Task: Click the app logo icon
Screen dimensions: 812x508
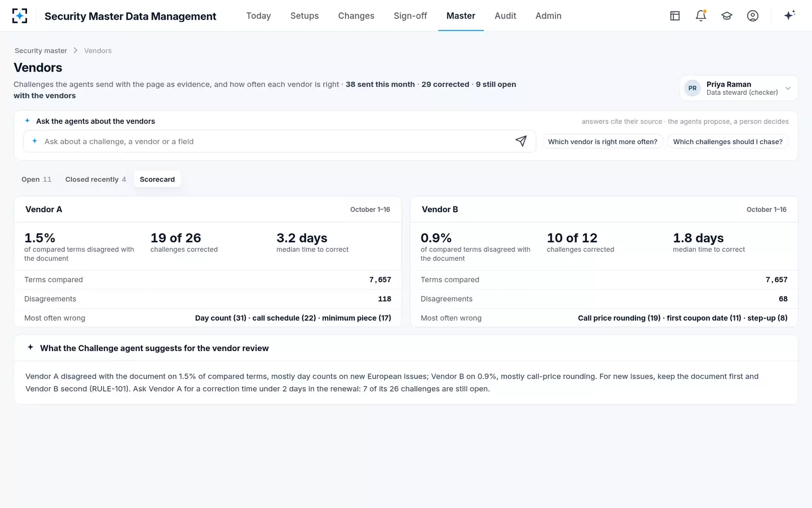Action: coord(20,16)
